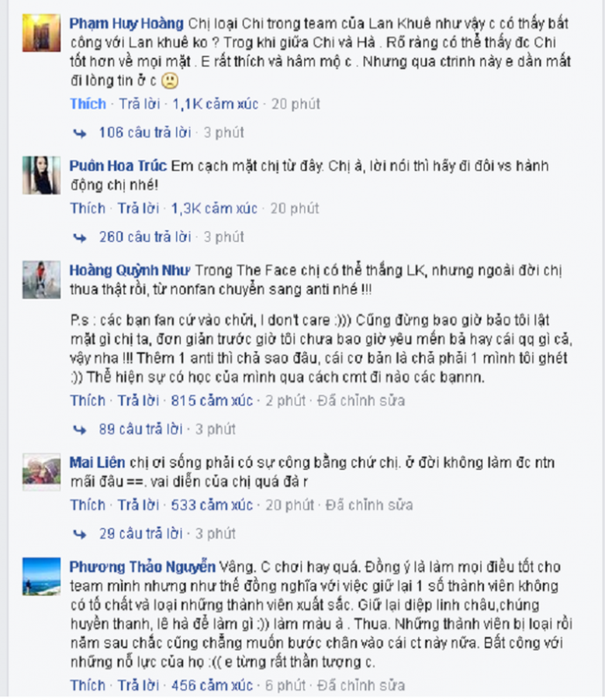Open Puôn Hoa Trúc's avatar thumbnail
The height and width of the screenshot is (700, 605).
tap(42, 175)
